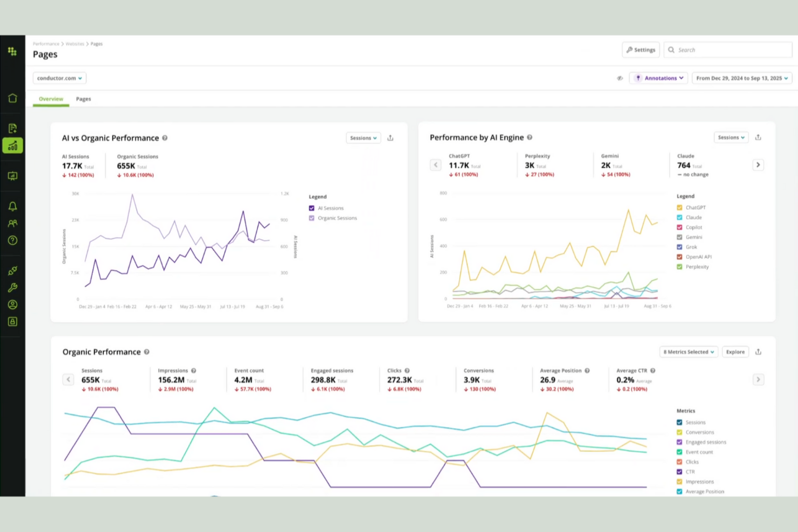Image resolution: width=798 pixels, height=532 pixels.
Task: Open the Home icon in the sidebar
Action: click(12, 98)
